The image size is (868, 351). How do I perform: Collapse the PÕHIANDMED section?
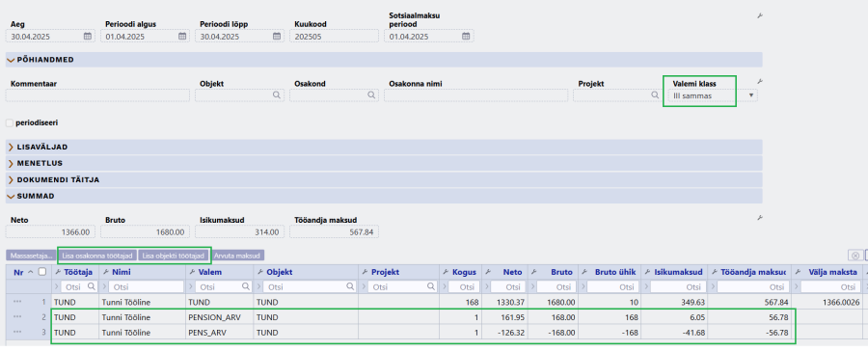[11, 60]
